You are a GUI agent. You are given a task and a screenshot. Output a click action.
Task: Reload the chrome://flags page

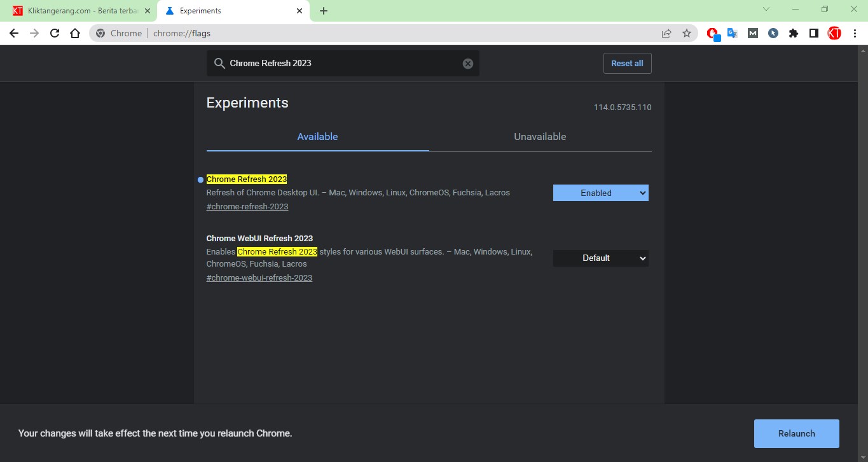[x=55, y=34]
